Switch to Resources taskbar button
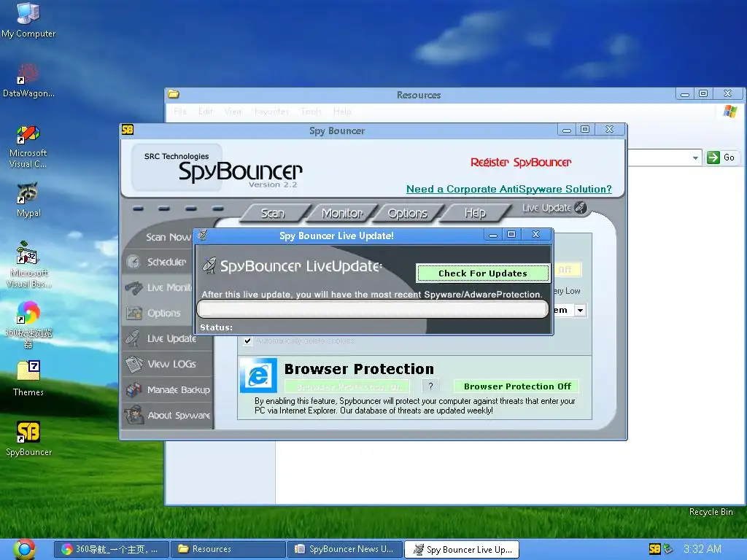Screen dimensions: 747x560 [228, 549]
